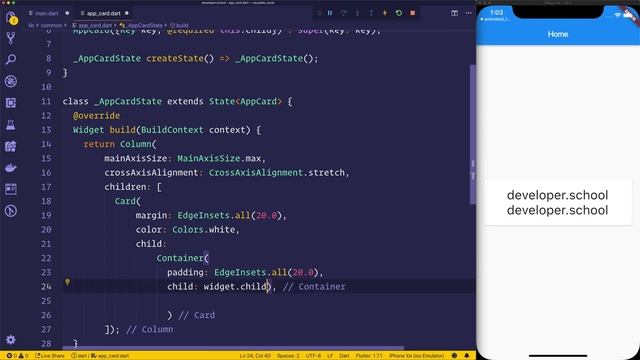Trigger Flutter hot reload lightning icon
The width and height of the screenshot is (640, 360).
pos(385,13)
